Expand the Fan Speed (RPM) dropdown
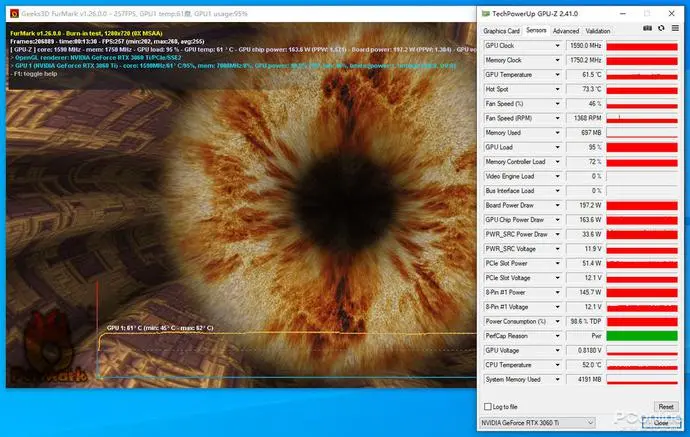The image size is (690, 437). 557,118
